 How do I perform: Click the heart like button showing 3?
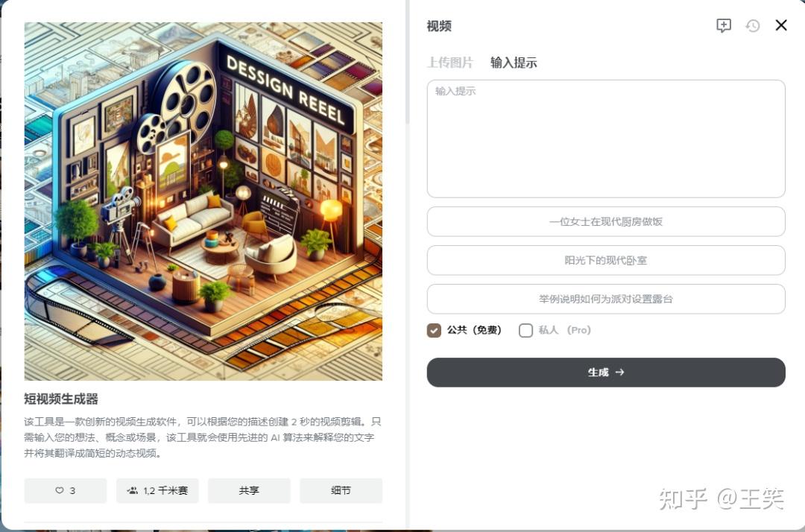[x=65, y=490]
